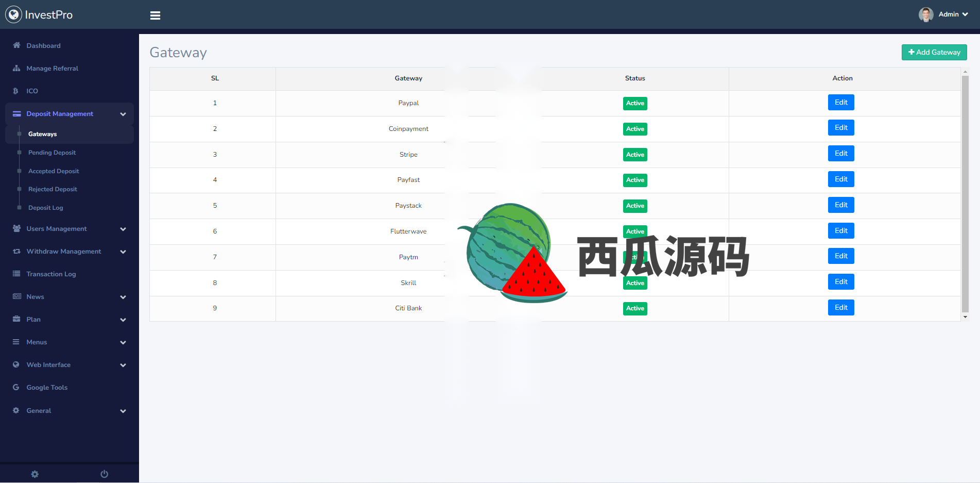This screenshot has height=483, width=980.
Task: Toggle the sidebar hamburger menu
Action: point(155,15)
